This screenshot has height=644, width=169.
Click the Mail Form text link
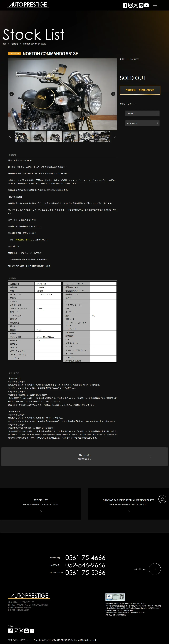coord(140,569)
